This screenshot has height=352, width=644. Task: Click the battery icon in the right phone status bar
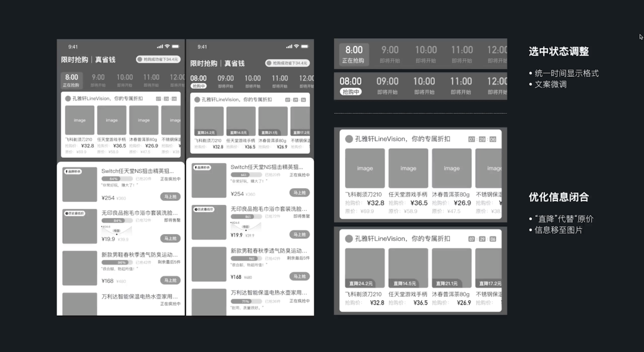click(305, 46)
